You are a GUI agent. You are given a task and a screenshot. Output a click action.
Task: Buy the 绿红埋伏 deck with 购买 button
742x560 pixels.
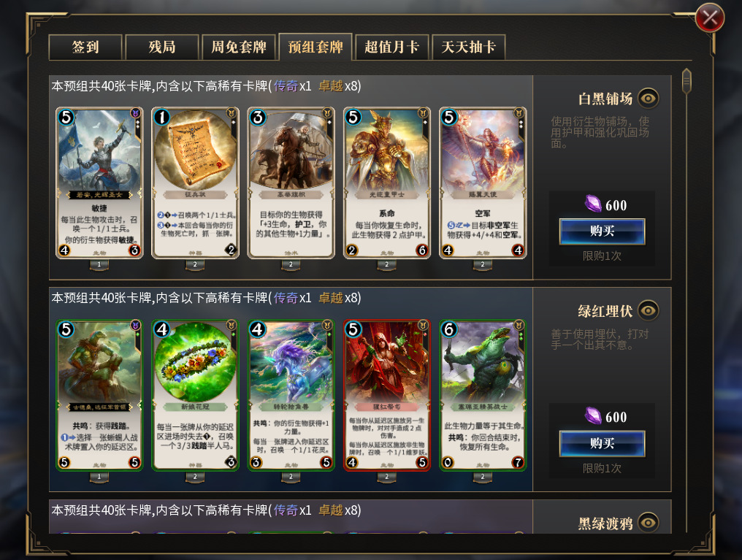coord(602,444)
